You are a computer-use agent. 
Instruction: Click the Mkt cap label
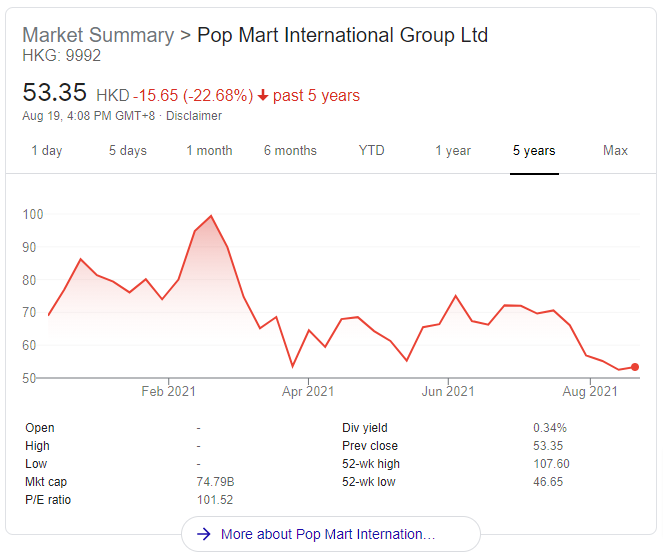tap(46, 482)
